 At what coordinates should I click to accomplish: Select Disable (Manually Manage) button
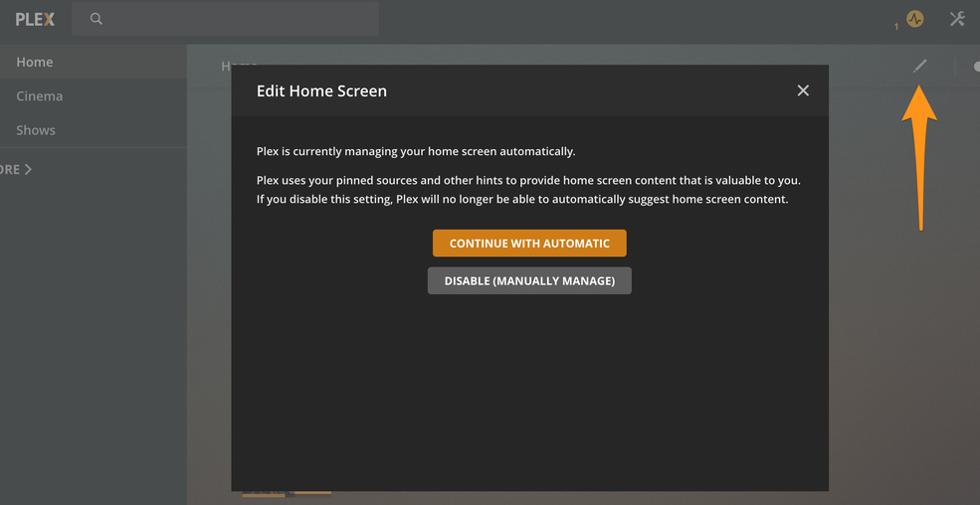click(x=529, y=281)
